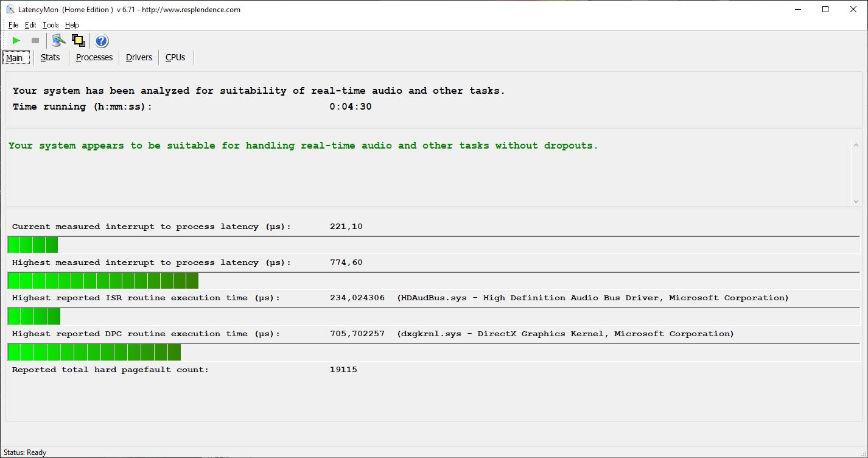Screen dimensions: 868x458
Task: Click the 'Current measured interrupt to process latency' label
Action: [x=152, y=227]
